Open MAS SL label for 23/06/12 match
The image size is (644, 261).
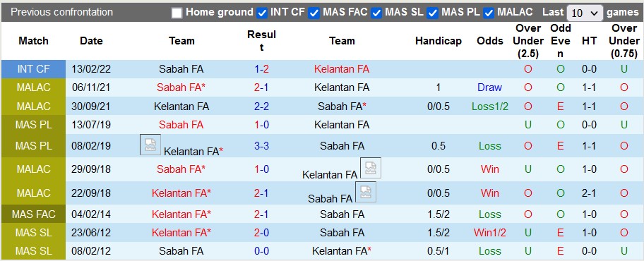pos(33,233)
